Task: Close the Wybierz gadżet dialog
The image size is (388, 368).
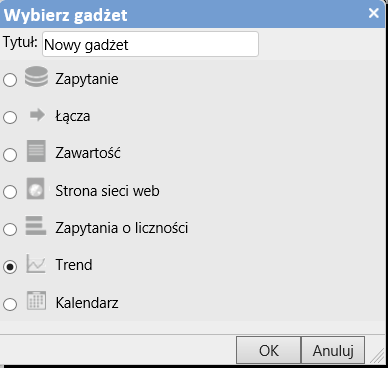Action: tap(374, 13)
